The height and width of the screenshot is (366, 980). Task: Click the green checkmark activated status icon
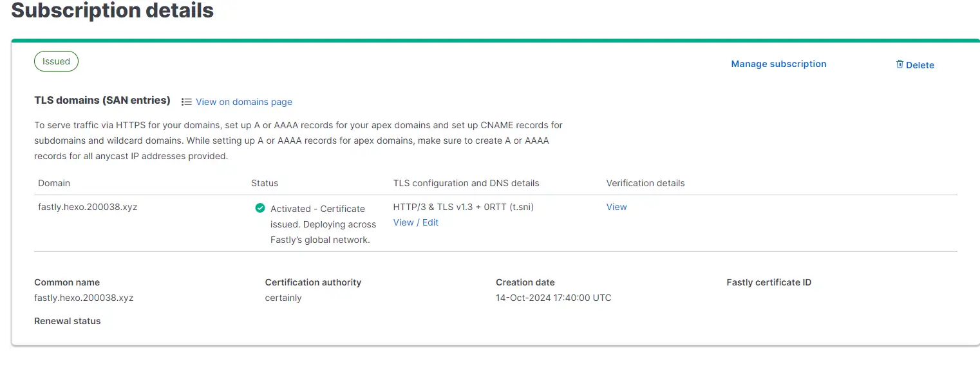click(x=260, y=208)
